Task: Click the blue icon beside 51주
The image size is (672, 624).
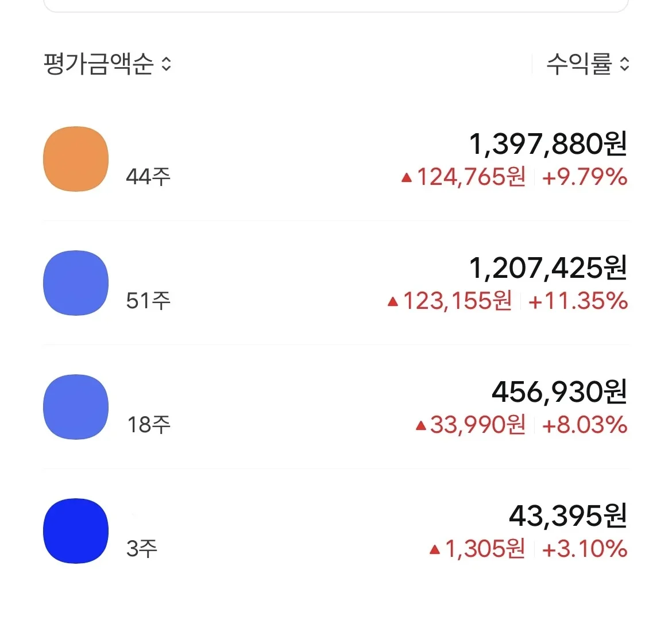Action: pos(76,283)
